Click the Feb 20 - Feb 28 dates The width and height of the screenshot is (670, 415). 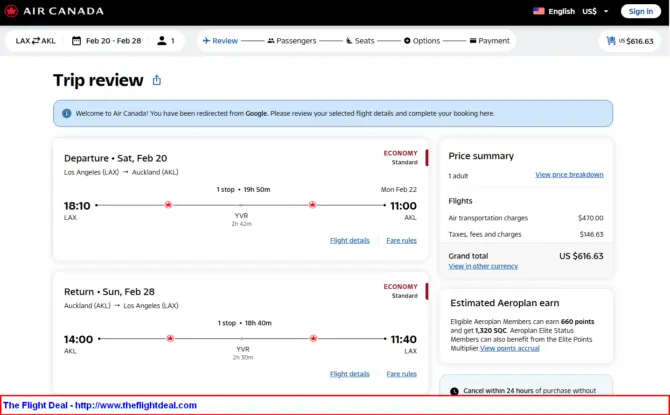pos(113,41)
